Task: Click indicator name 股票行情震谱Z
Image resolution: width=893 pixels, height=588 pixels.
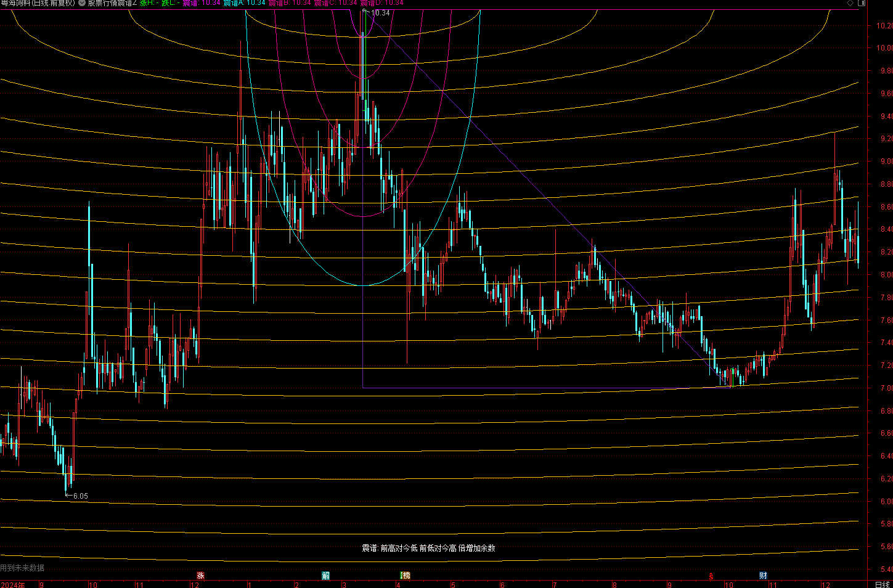Action: click(x=113, y=3)
